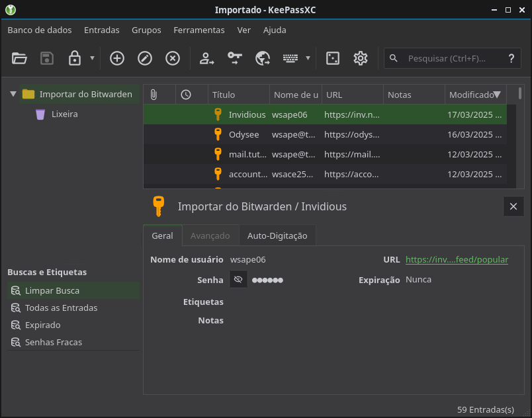Show Senhas Fracas search

pyautogui.click(x=73, y=343)
